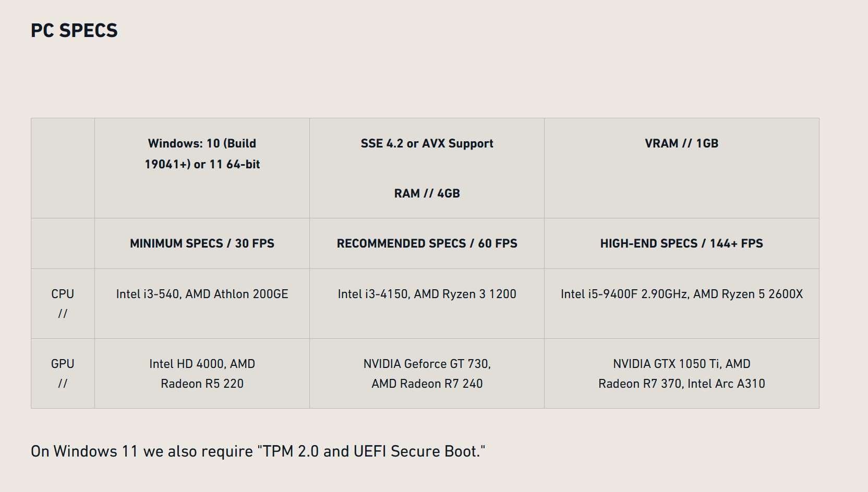Click the TPM 2.0 and UEFI Secure Boot note
This screenshot has width=868, height=492.
click(x=258, y=451)
